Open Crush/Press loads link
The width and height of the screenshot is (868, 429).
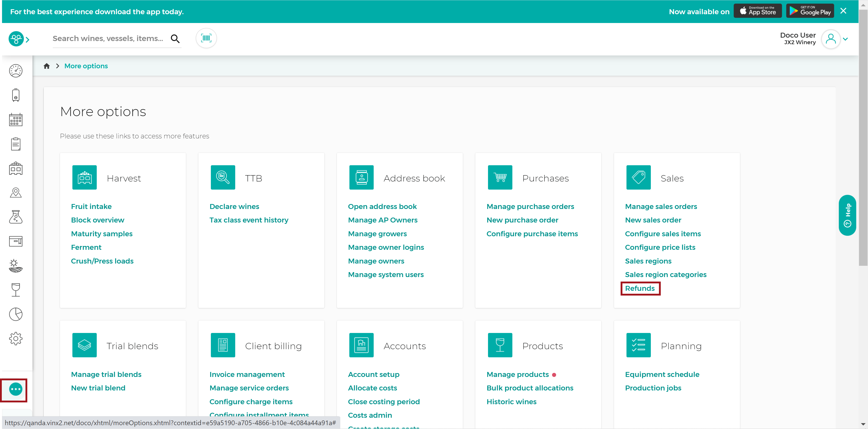(102, 261)
